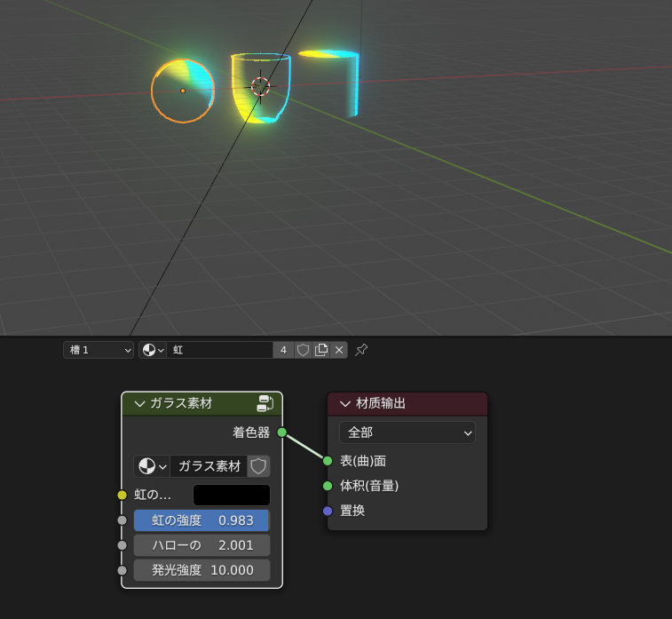The width and height of the screenshot is (672, 619).
Task: Click the node group edit icon on ガラス素材
Action: tap(265, 403)
